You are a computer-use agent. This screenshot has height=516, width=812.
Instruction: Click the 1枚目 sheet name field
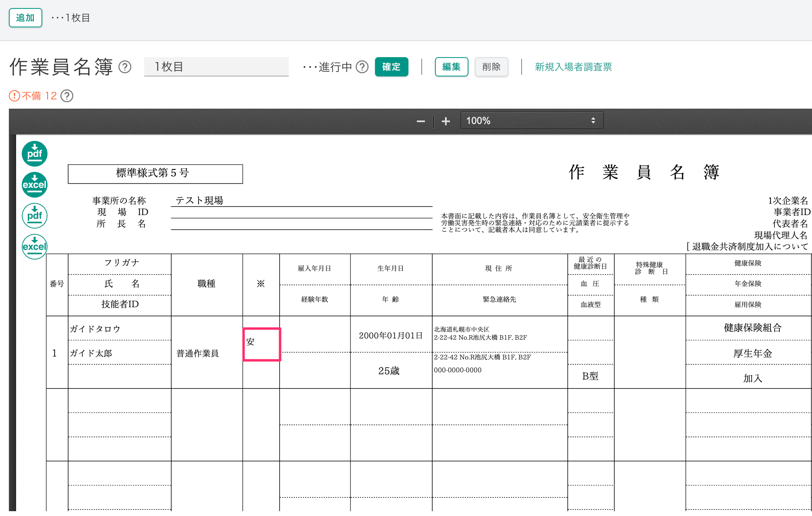tap(216, 67)
